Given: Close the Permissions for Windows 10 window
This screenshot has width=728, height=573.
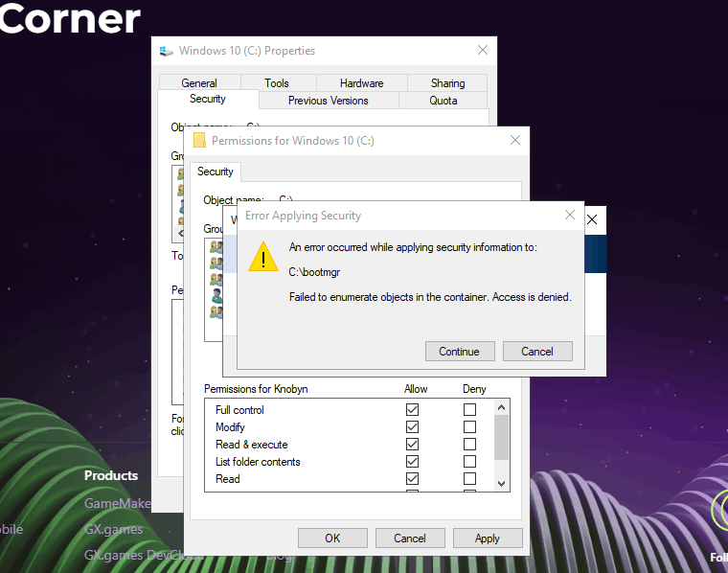Looking at the screenshot, I should [x=515, y=140].
